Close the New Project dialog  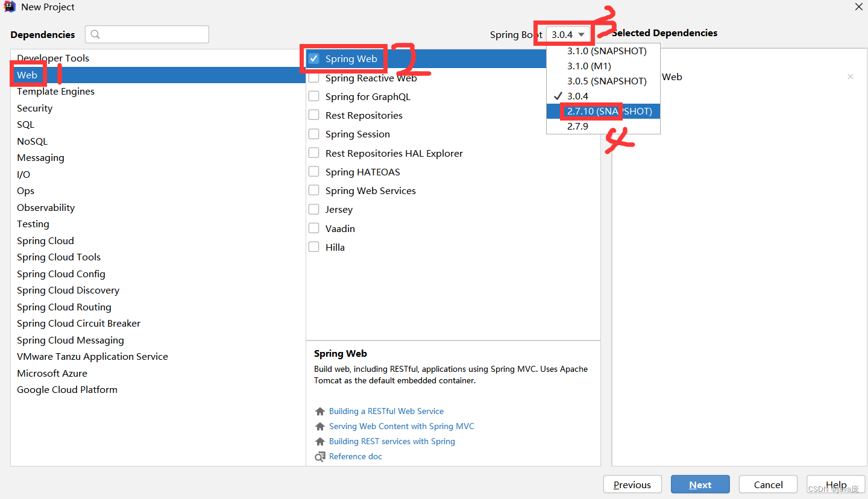[858, 7]
